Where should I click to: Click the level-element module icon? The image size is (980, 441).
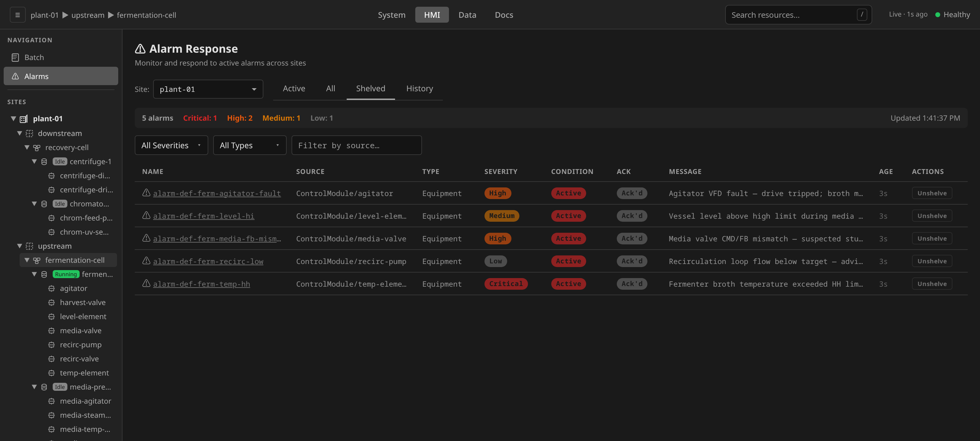click(x=51, y=317)
